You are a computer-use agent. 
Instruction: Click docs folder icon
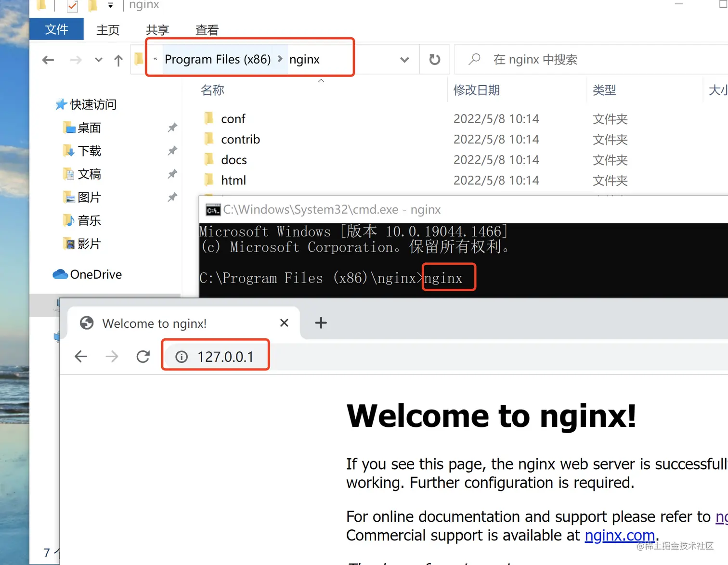209,159
